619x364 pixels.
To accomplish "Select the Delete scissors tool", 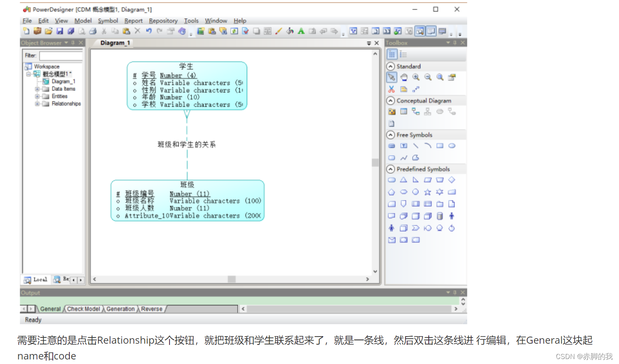I will 392,89.
